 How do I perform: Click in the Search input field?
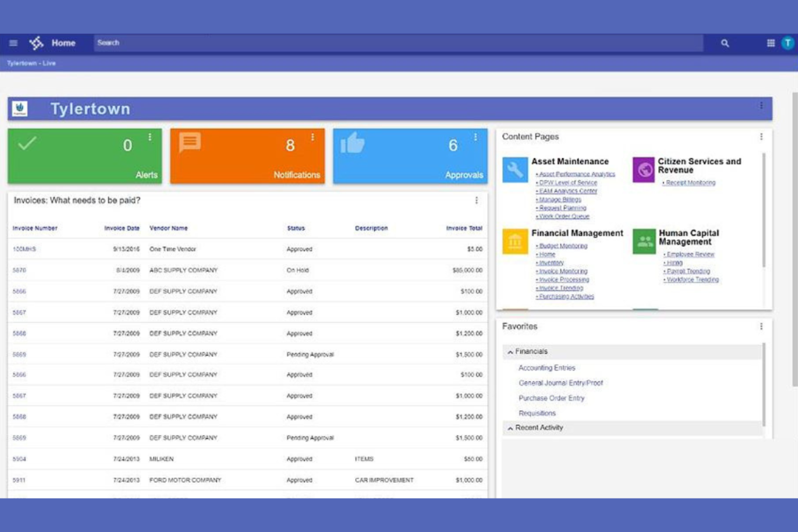tap(399, 43)
